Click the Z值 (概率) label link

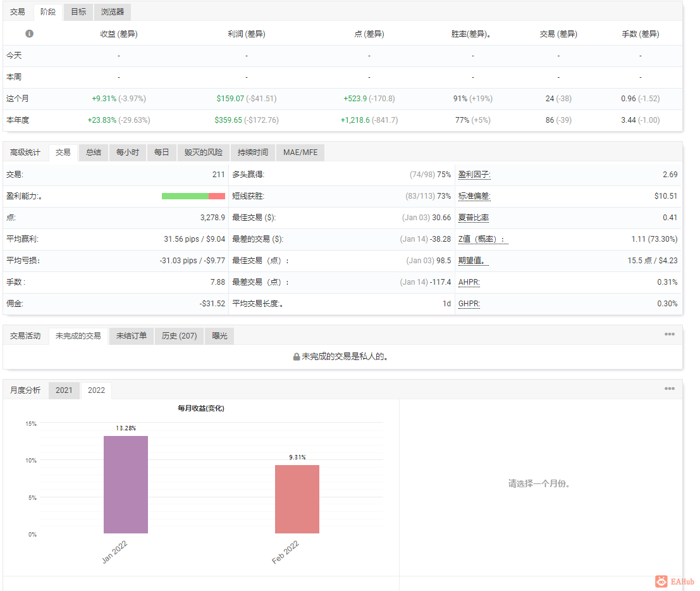pos(483,239)
